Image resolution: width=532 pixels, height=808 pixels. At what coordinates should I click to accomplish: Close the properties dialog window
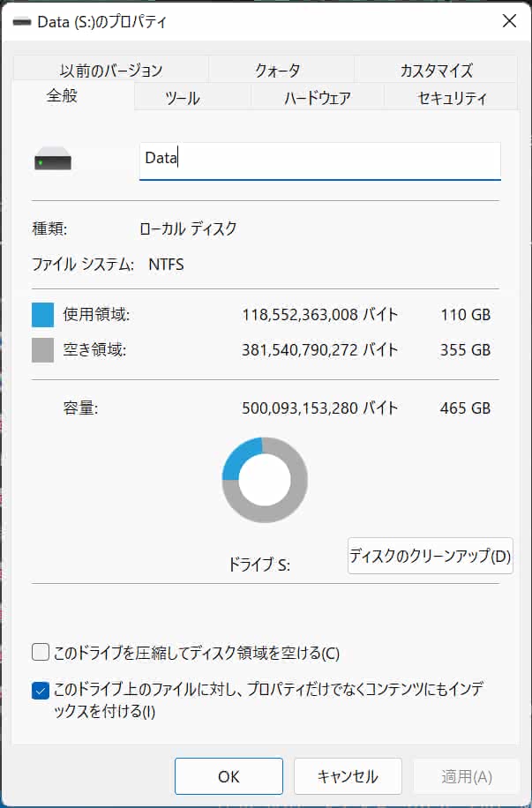pos(509,22)
